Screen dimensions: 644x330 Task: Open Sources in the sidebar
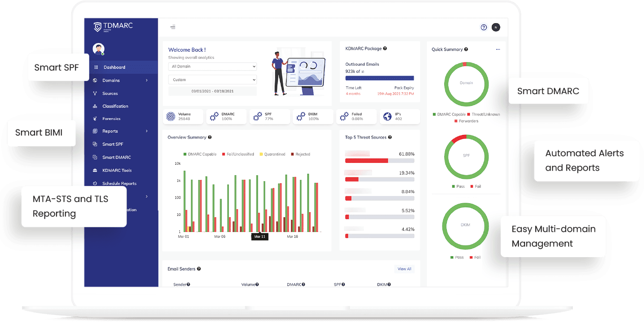110,93
